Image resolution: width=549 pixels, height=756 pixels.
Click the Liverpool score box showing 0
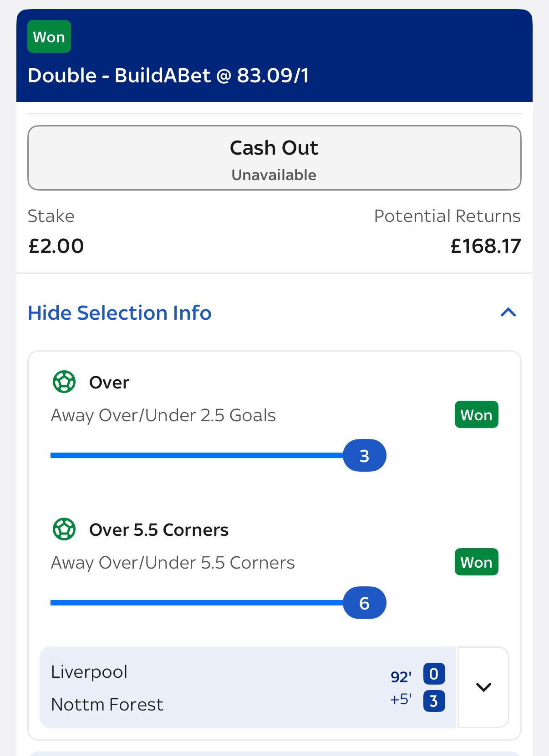(x=434, y=674)
